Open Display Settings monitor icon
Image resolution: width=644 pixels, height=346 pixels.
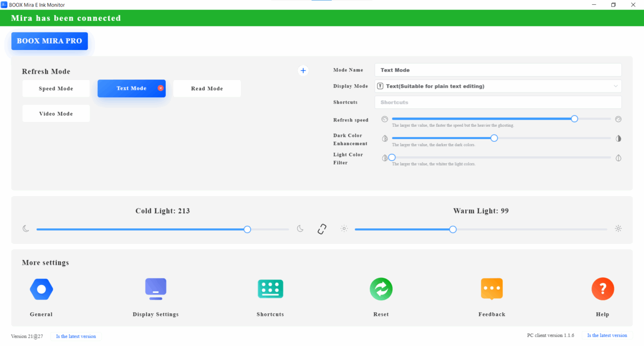pyautogui.click(x=156, y=289)
